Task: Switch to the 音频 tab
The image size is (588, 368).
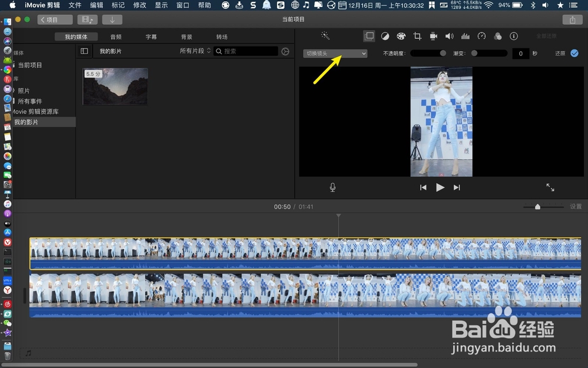Action: point(116,37)
